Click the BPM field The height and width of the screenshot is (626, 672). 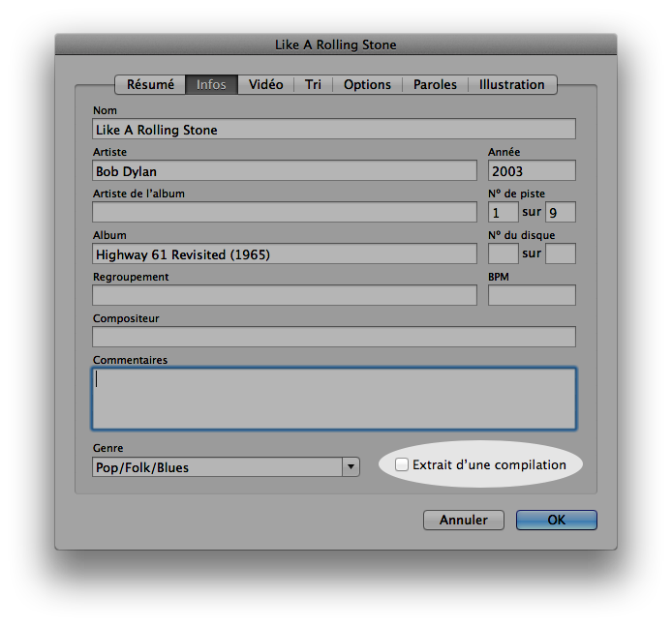[x=532, y=295]
